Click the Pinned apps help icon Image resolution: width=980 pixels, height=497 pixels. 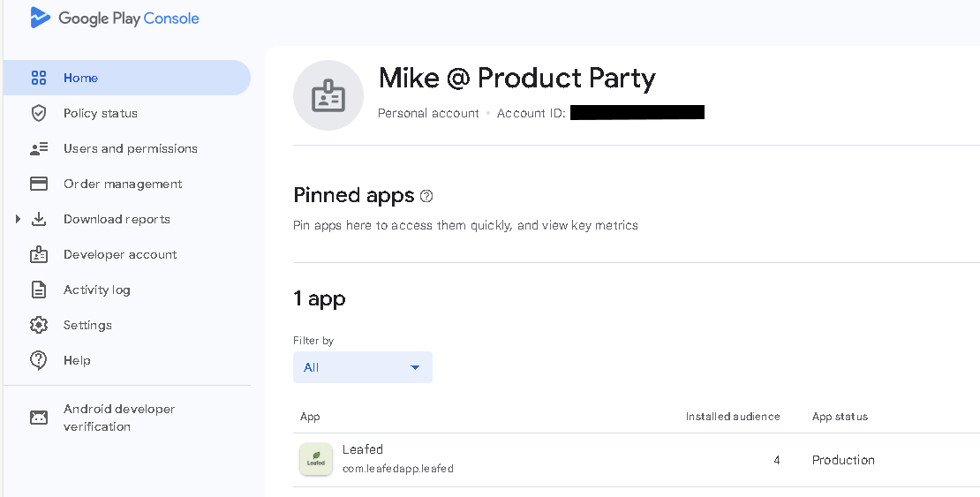tap(426, 196)
